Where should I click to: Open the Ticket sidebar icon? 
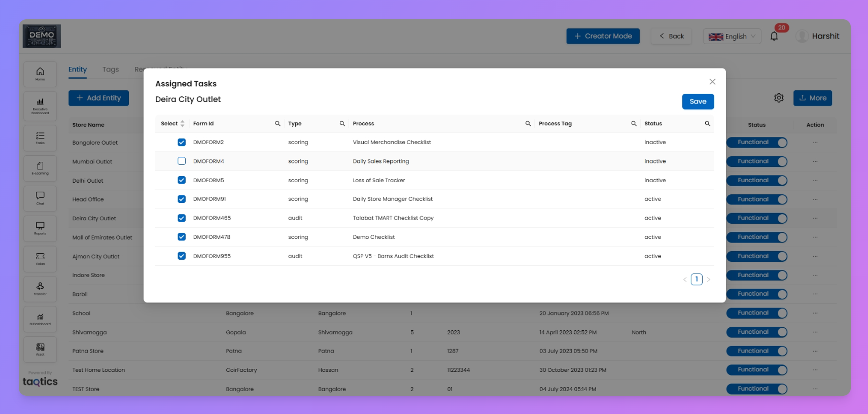pos(40,259)
